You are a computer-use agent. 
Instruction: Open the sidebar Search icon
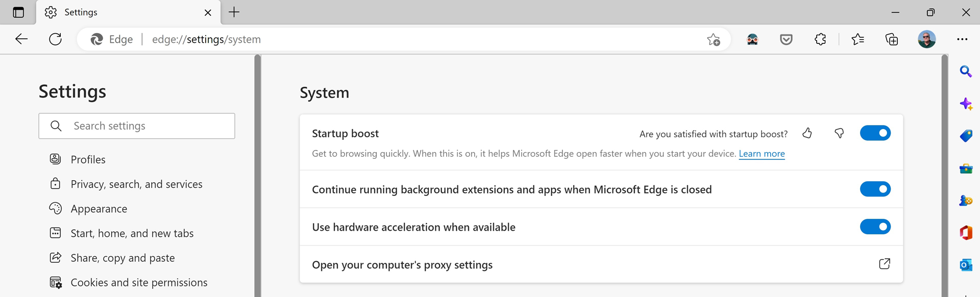[x=966, y=71]
